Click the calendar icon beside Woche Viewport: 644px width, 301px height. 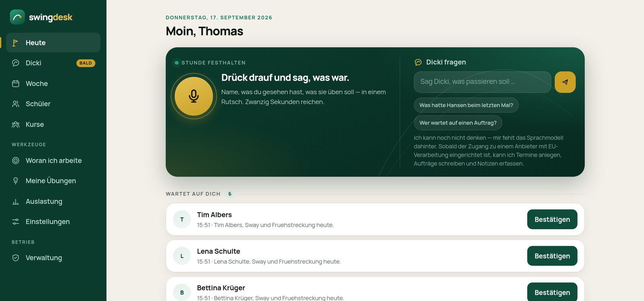click(x=16, y=83)
